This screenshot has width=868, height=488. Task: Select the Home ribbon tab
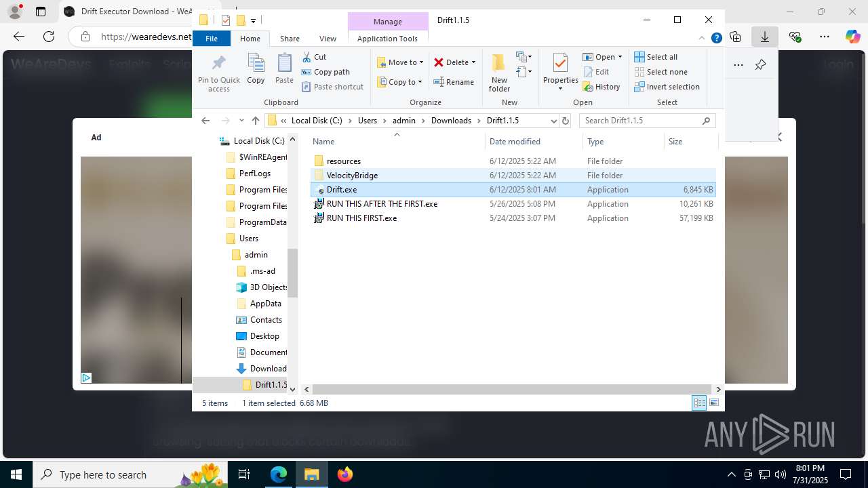(x=250, y=39)
